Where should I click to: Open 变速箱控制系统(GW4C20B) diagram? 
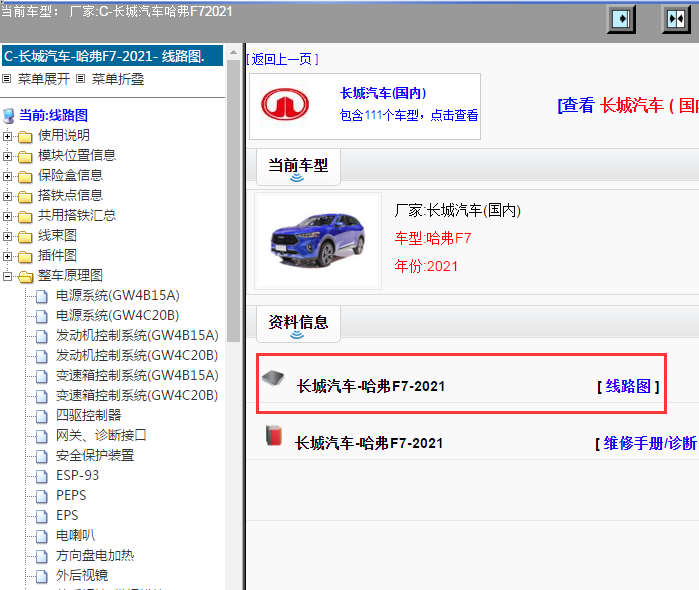tap(137, 396)
